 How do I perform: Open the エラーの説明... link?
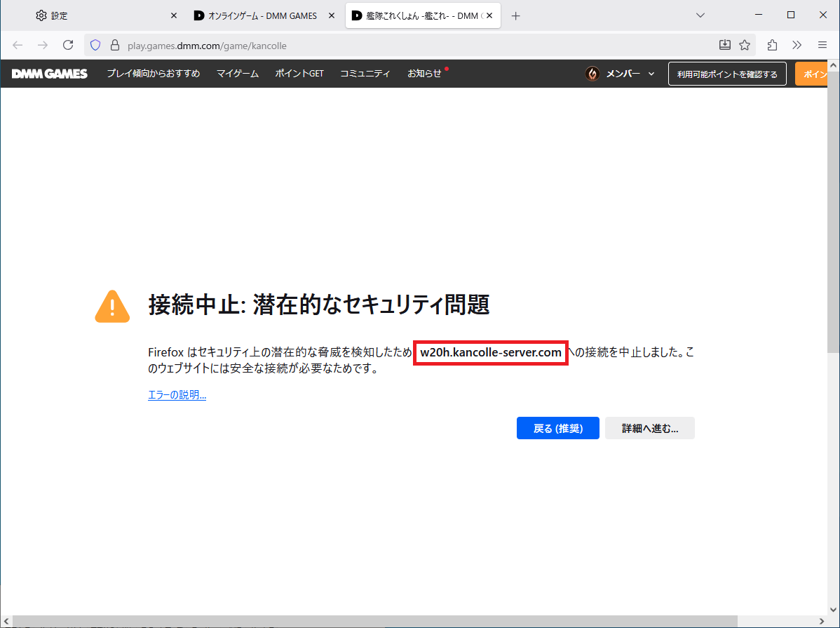click(x=177, y=395)
